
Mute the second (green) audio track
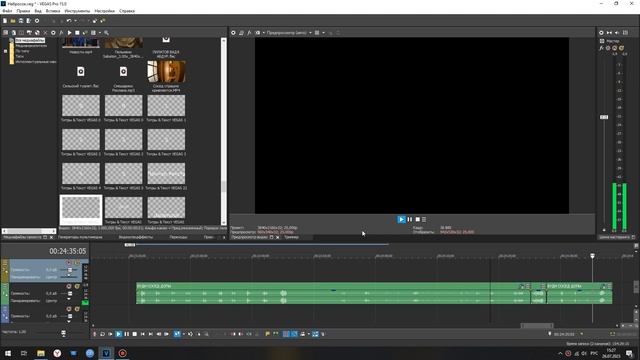click(69, 287)
